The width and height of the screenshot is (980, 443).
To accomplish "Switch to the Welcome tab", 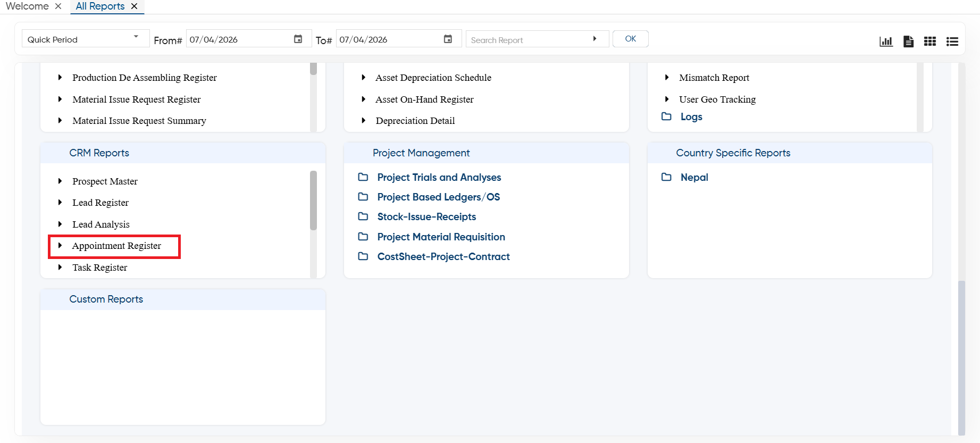I will coord(27,6).
